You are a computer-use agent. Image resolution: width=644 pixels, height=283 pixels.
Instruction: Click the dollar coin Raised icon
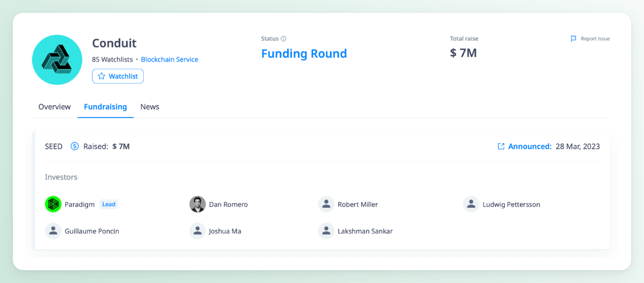click(75, 146)
